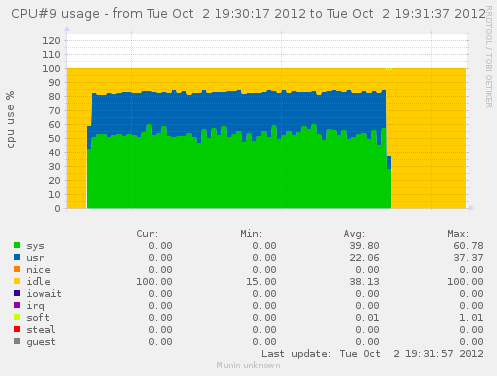Click the red steal legend swatch

coord(17,329)
